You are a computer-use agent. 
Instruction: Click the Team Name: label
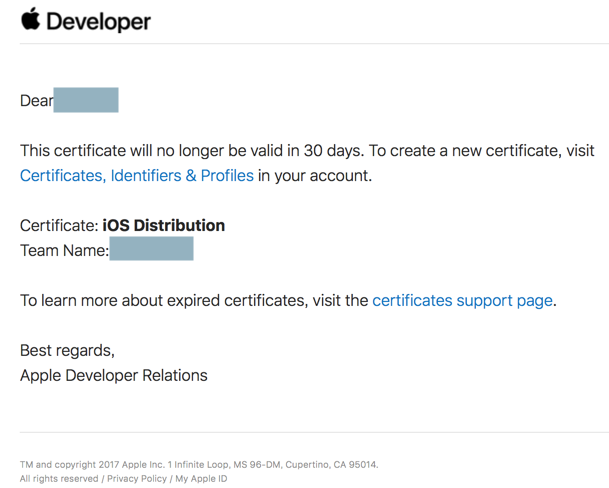coord(64,250)
